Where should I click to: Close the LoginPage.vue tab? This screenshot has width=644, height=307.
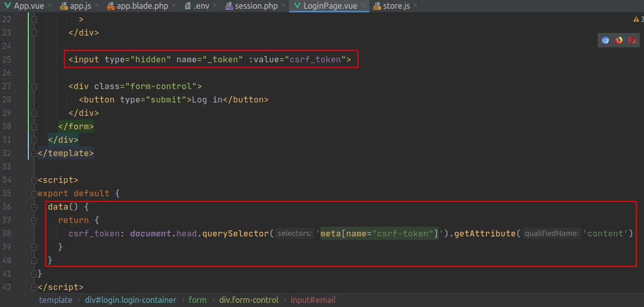pyautogui.click(x=363, y=6)
